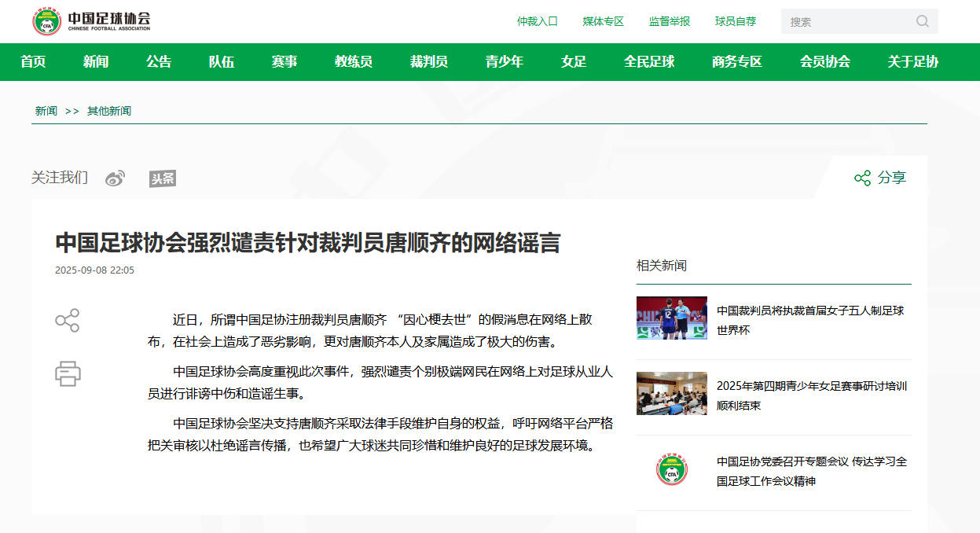
Task: Open the 裁判员 navigation menu item
Action: [428, 62]
